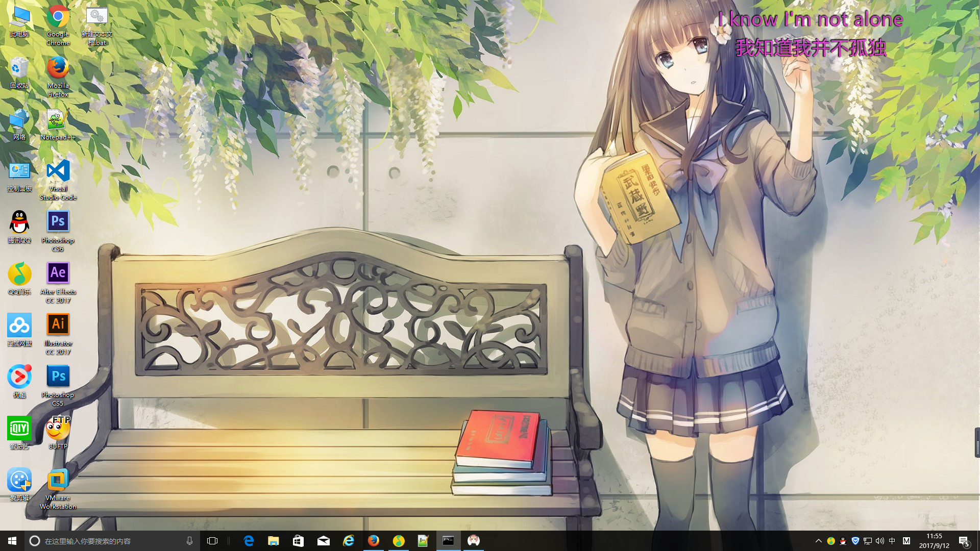This screenshot has width=980, height=551.
Task: Select the VMware Workstation desktop shortcut
Action: click(x=58, y=489)
